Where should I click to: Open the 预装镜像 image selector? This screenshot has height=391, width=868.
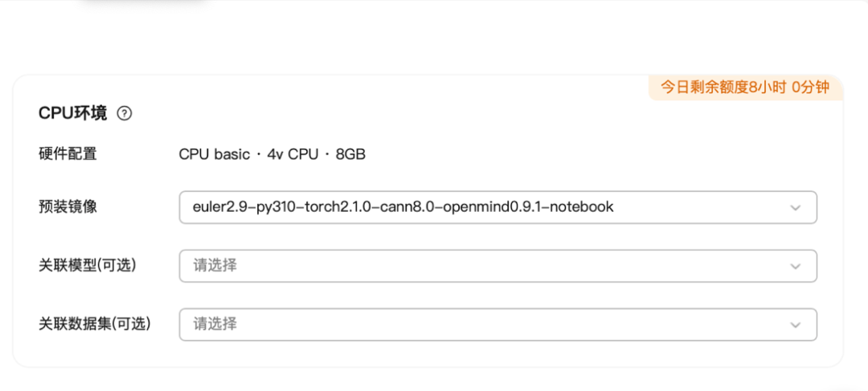497,207
